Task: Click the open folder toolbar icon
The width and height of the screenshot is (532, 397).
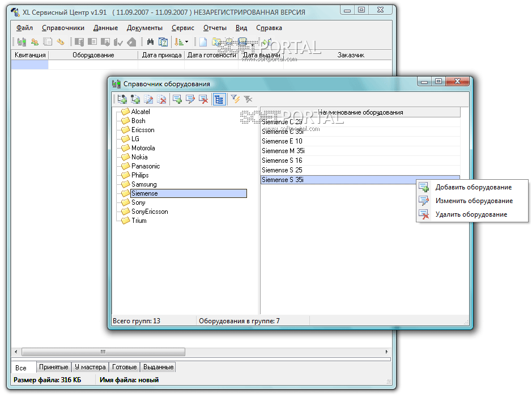Action: (x=216, y=42)
